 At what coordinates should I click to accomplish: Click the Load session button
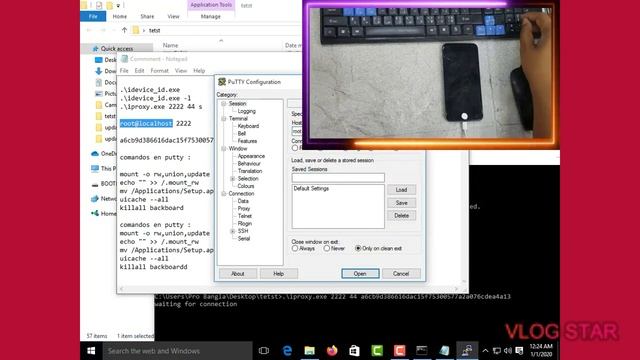tap(401, 190)
